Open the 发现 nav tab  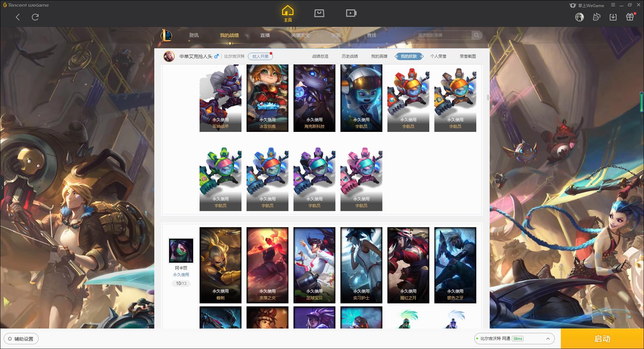pyautogui.click(x=336, y=35)
